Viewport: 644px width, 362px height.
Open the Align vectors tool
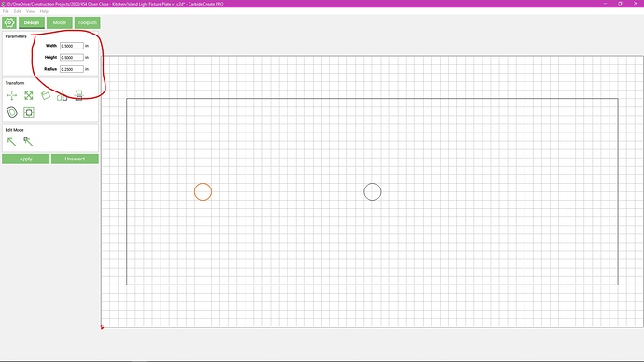pos(62,96)
